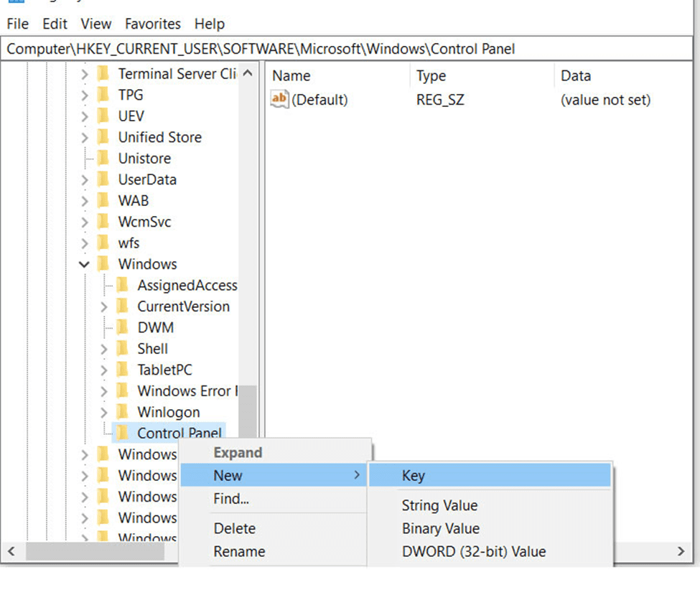Viewport: 700px width, 595px height.
Task: Click the UserData folder icon
Action: point(103,179)
